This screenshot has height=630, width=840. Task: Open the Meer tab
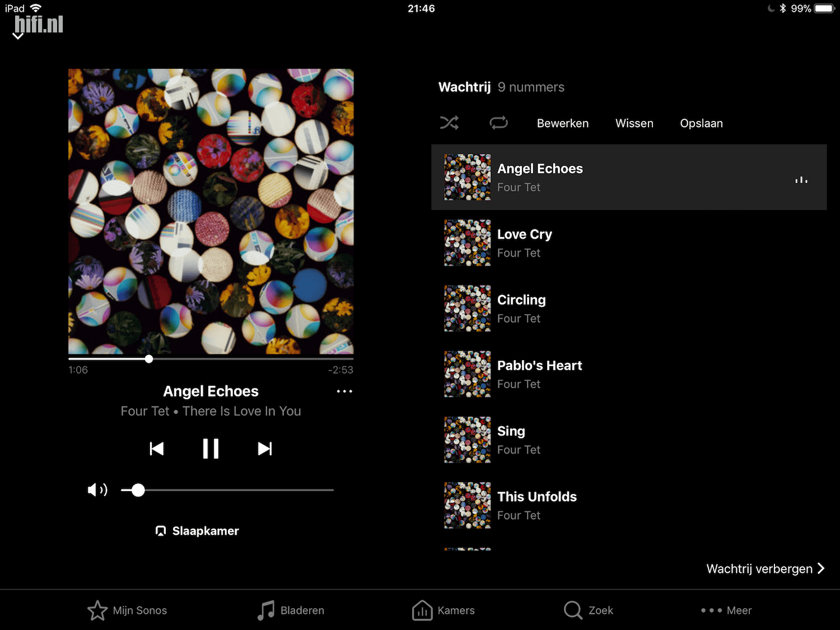(x=726, y=610)
